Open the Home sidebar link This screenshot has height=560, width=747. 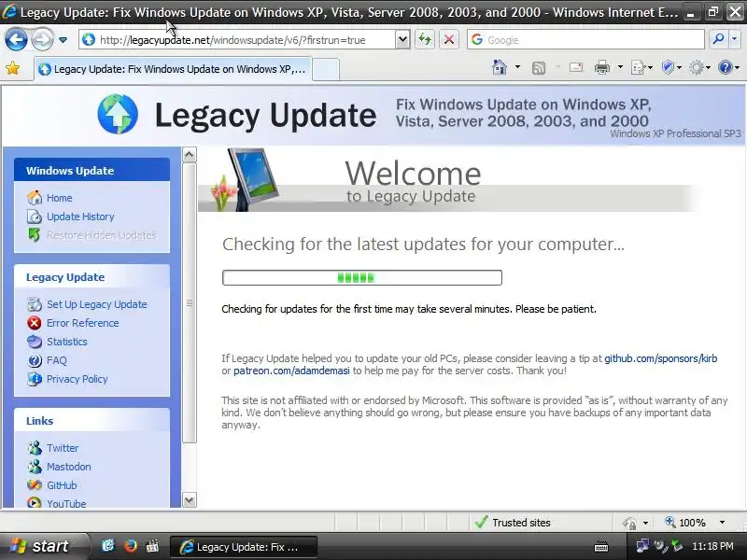(x=60, y=198)
